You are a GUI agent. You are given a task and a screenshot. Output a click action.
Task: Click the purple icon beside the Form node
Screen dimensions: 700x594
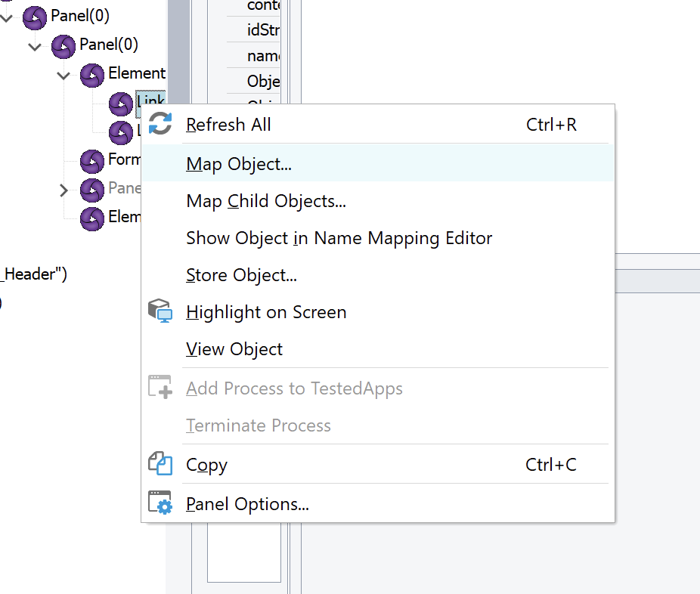coord(92,160)
